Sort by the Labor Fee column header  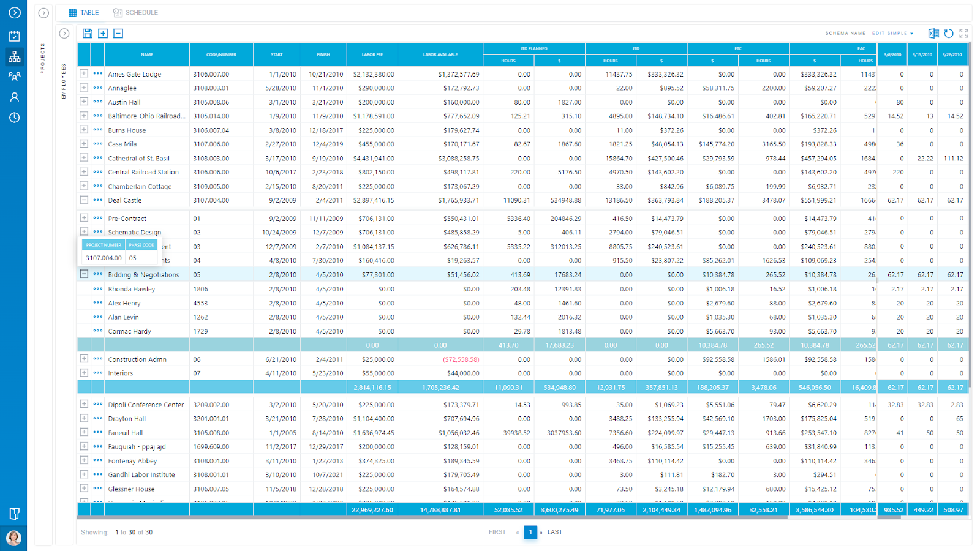coord(372,54)
